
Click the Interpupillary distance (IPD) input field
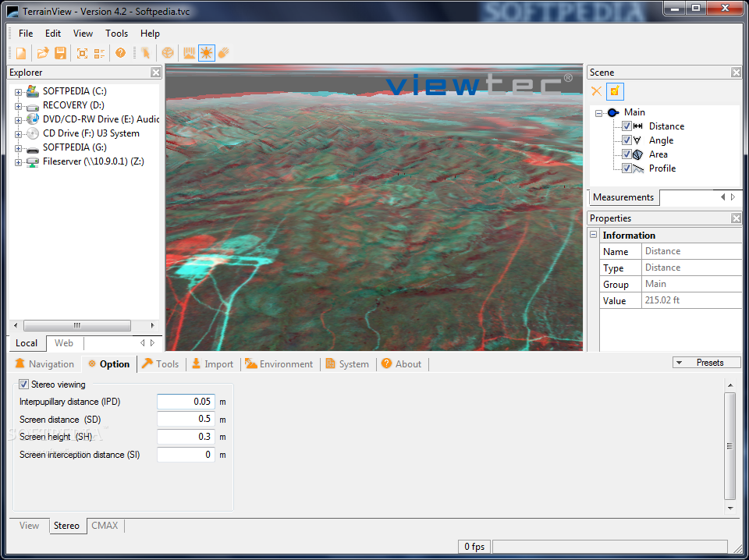click(186, 402)
